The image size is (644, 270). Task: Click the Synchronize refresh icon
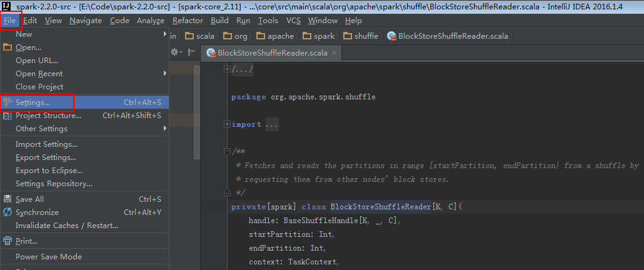tap(8, 212)
